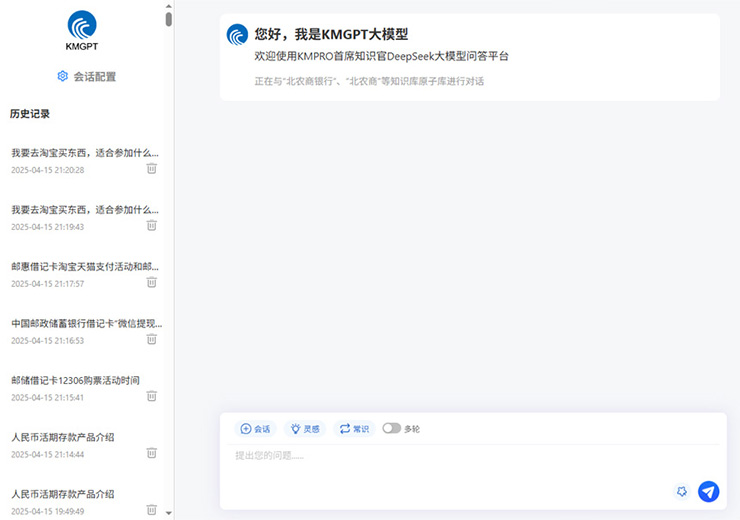
Task: Open history 人民币活期存款产品介绍 from 21:14:44
Action: [x=63, y=437]
